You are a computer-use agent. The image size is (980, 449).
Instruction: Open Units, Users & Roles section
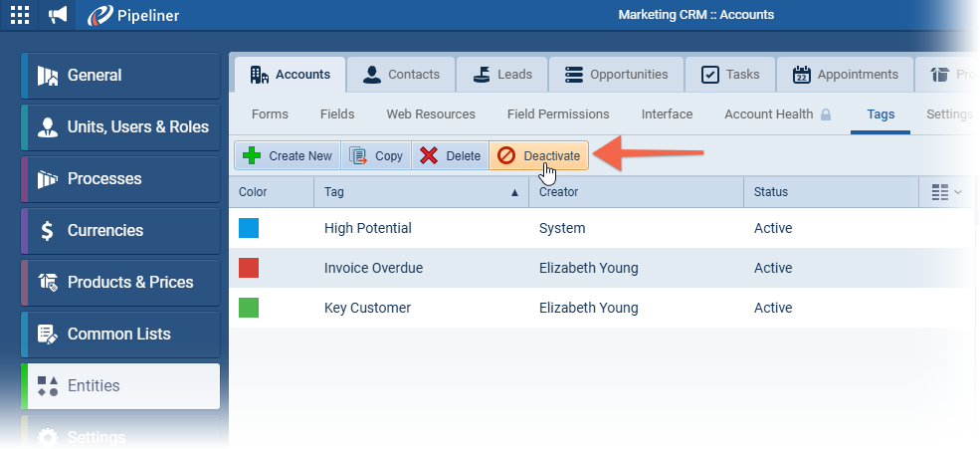120,127
